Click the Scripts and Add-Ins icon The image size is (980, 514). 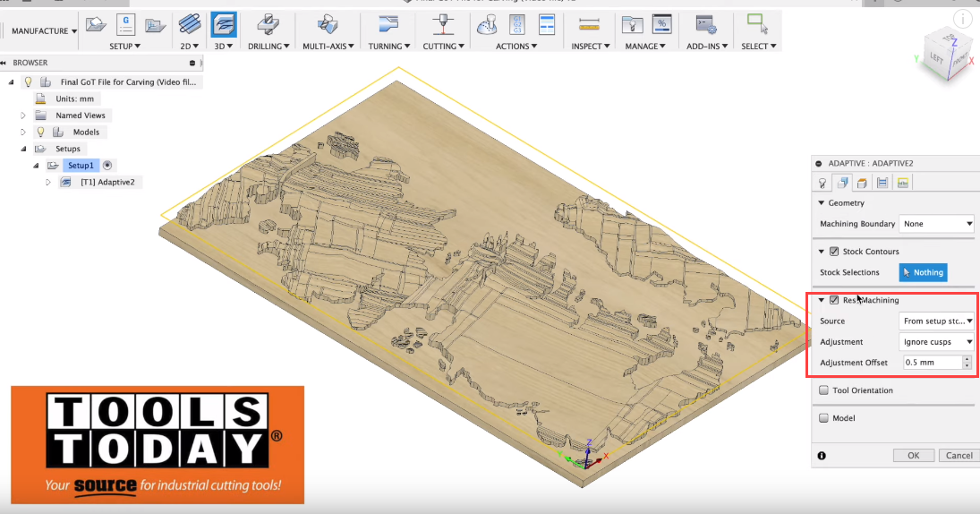pyautogui.click(x=706, y=25)
